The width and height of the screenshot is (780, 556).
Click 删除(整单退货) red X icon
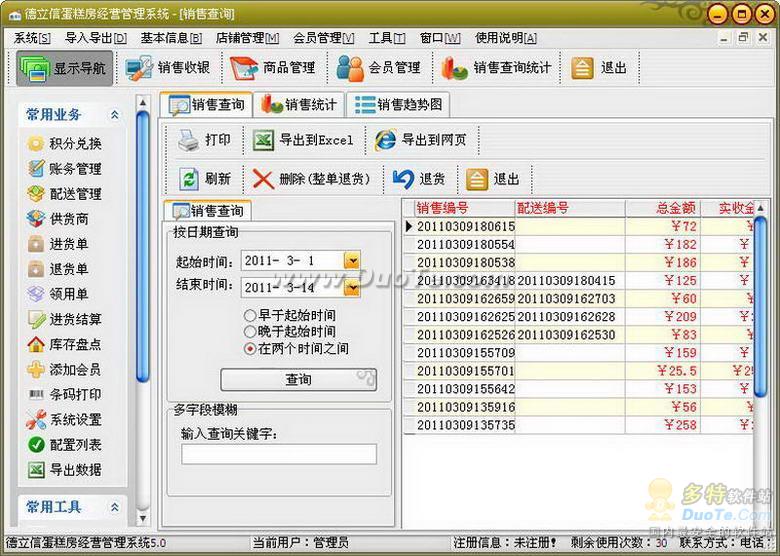click(x=263, y=179)
